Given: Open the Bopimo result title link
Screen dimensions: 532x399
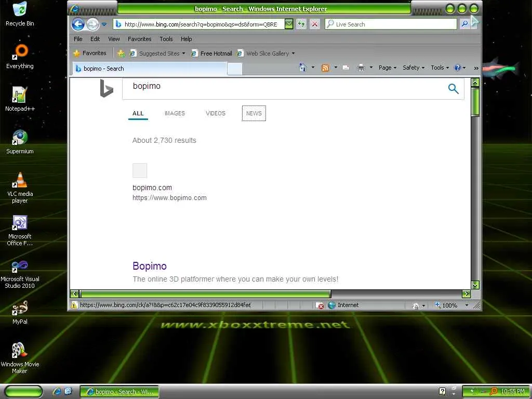Looking at the screenshot, I should point(150,266).
